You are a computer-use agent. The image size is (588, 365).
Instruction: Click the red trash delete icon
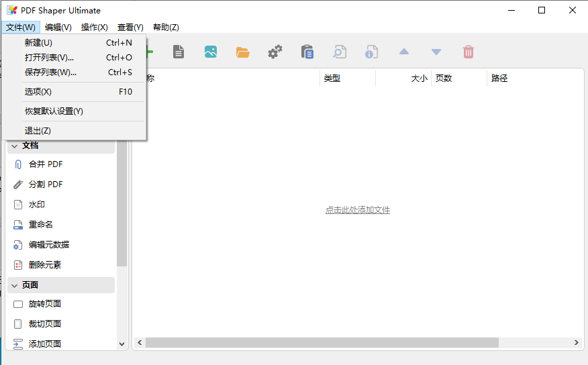(x=469, y=52)
